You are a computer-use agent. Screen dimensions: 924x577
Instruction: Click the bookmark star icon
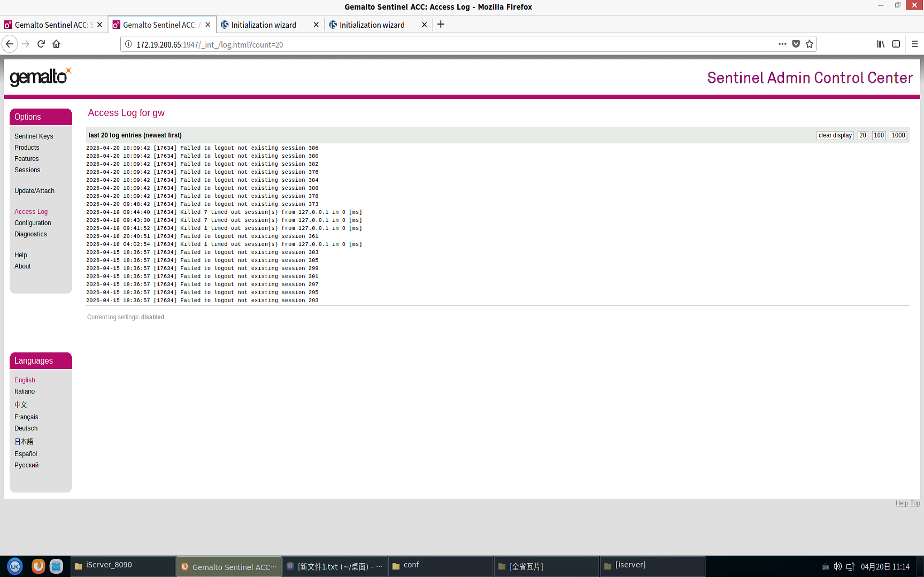tap(809, 44)
